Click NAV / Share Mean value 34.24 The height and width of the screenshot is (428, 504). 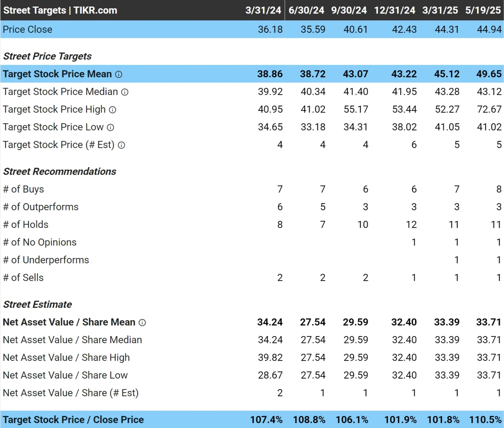pos(270,322)
